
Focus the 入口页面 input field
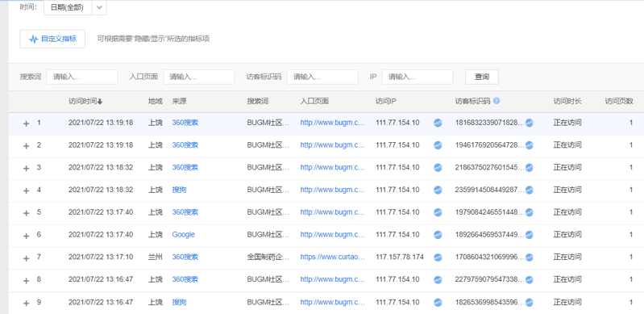[x=199, y=77]
